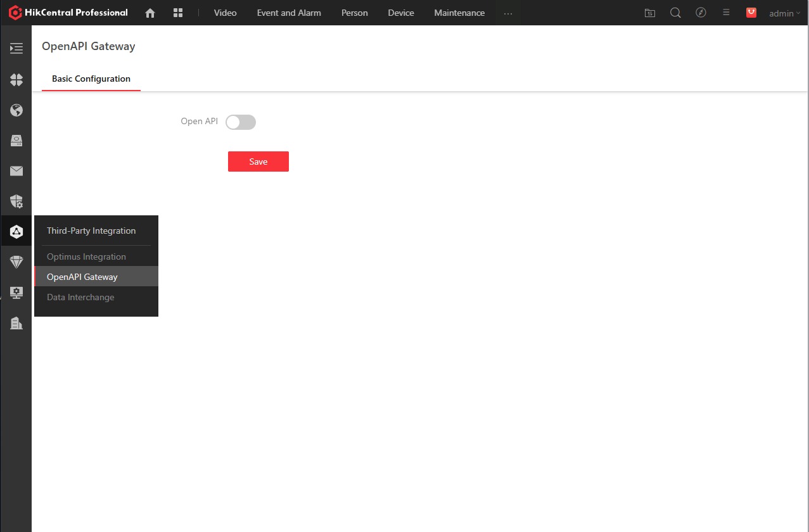Viewport: 809px width, 532px height.
Task: Click the email settings icon in sidebar
Action: tap(16, 171)
